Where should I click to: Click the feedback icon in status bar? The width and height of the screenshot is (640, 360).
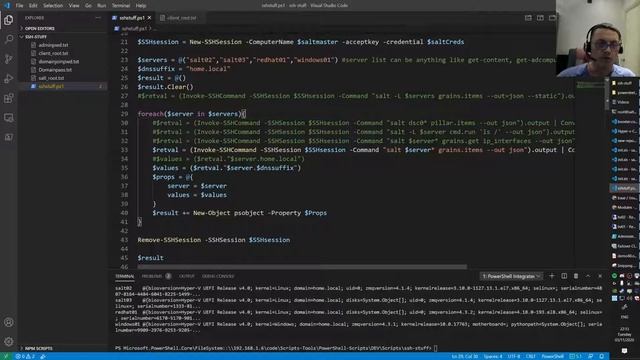tap(591, 356)
